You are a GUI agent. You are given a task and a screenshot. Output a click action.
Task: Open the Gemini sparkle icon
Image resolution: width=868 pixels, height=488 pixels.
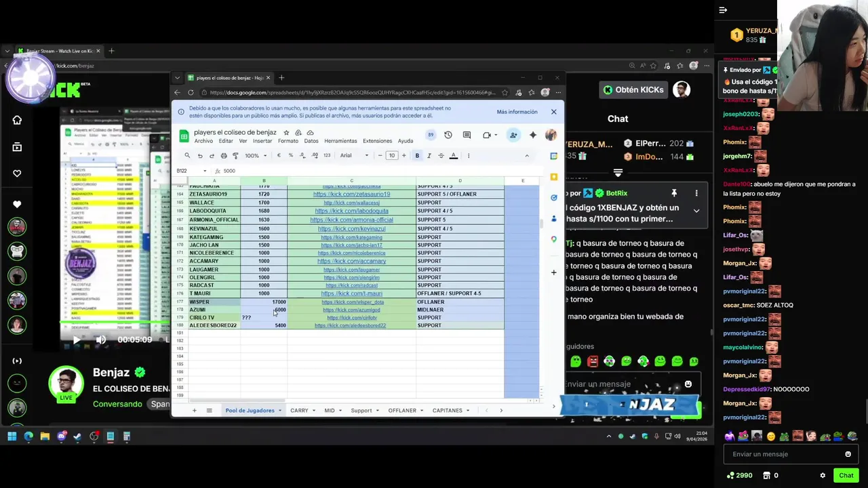point(533,136)
